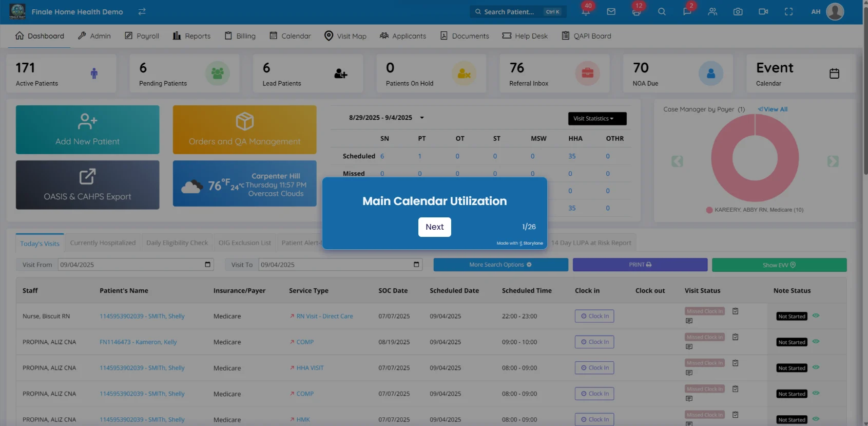
Task: Click the View All link
Action: click(773, 109)
